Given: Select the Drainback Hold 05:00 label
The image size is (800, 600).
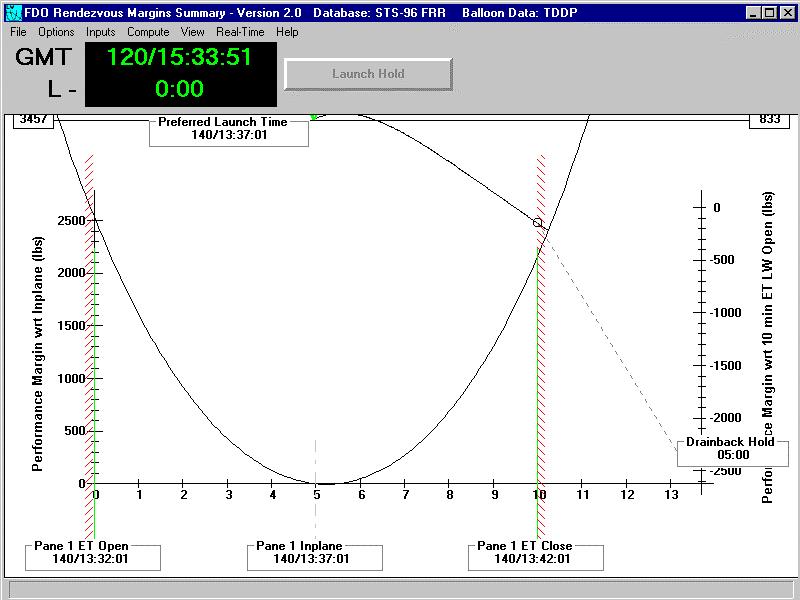Looking at the screenshot, I should 732,452.
